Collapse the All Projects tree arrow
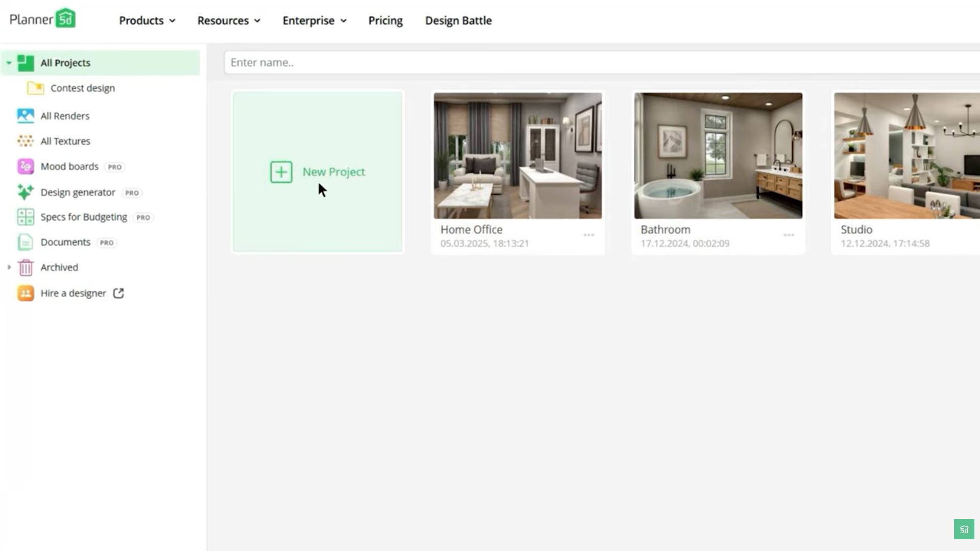Image resolution: width=980 pixels, height=551 pixels. pos(9,63)
